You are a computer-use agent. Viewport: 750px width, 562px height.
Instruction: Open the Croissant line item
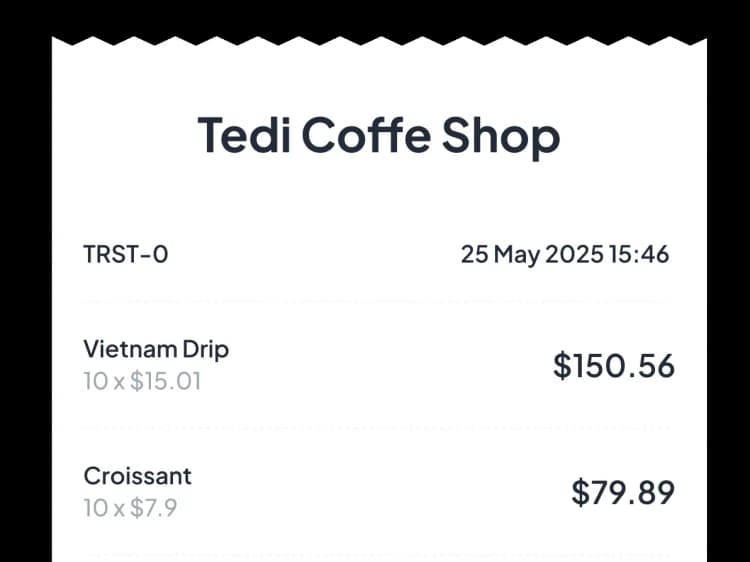pyautogui.click(x=137, y=475)
